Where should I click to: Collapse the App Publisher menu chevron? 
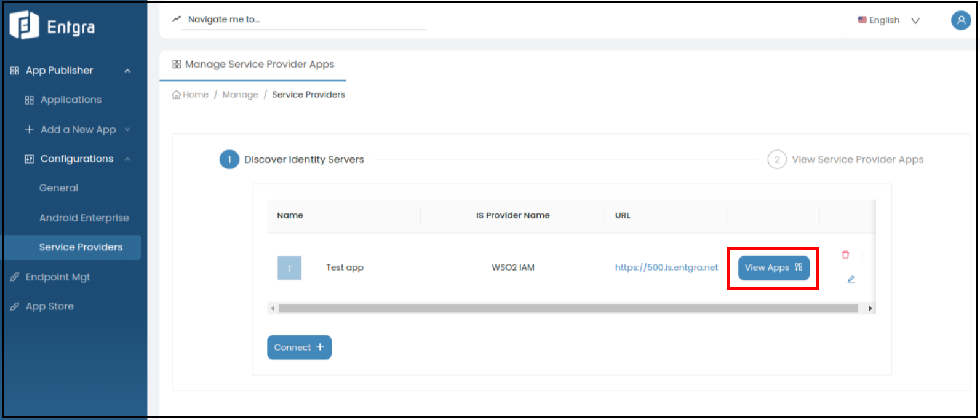point(127,71)
